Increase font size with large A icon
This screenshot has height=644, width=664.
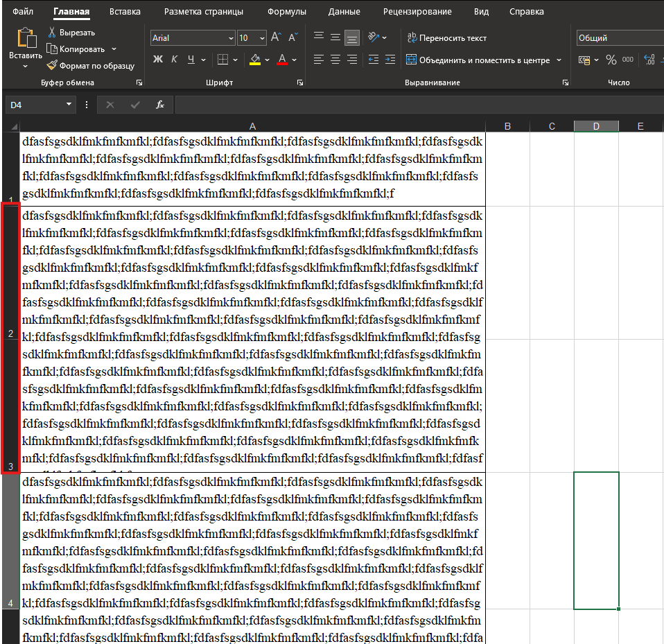pyautogui.click(x=276, y=37)
